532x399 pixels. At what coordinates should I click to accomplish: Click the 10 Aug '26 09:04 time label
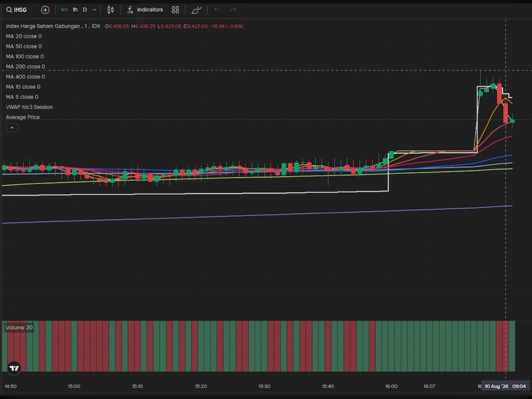click(x=505, y=387)
